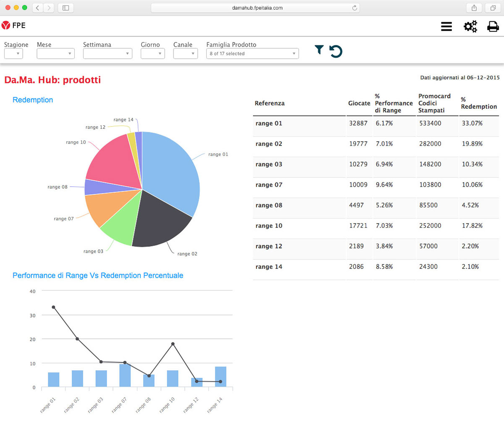Open the Famiglia Prodotto dropdown
The image size is (504, 441).
point(252,54)
